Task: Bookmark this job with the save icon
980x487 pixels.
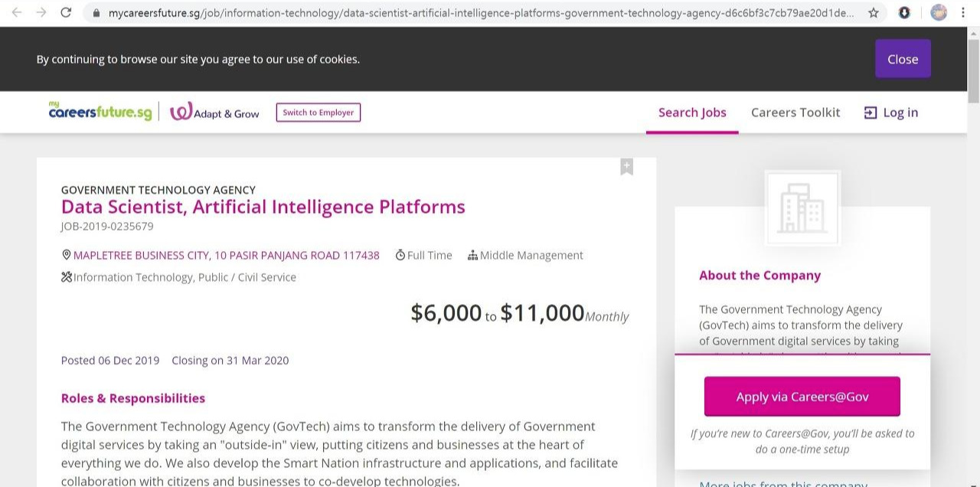Action: [x=626, y=167]
